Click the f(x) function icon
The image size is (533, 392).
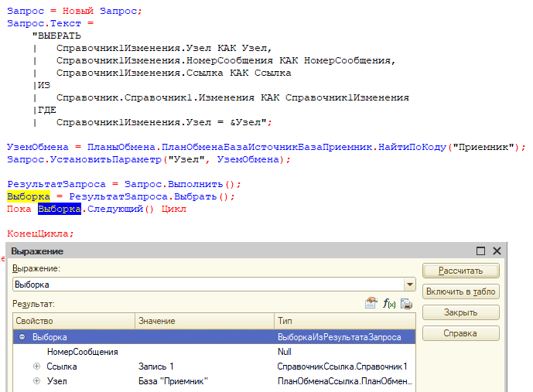[389, 304]
